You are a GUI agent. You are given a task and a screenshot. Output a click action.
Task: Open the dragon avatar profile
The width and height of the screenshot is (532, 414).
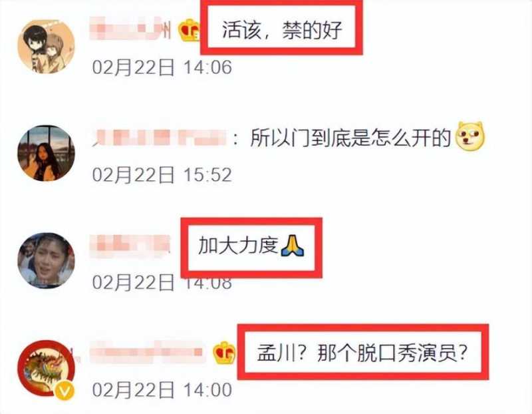(46, 369)
